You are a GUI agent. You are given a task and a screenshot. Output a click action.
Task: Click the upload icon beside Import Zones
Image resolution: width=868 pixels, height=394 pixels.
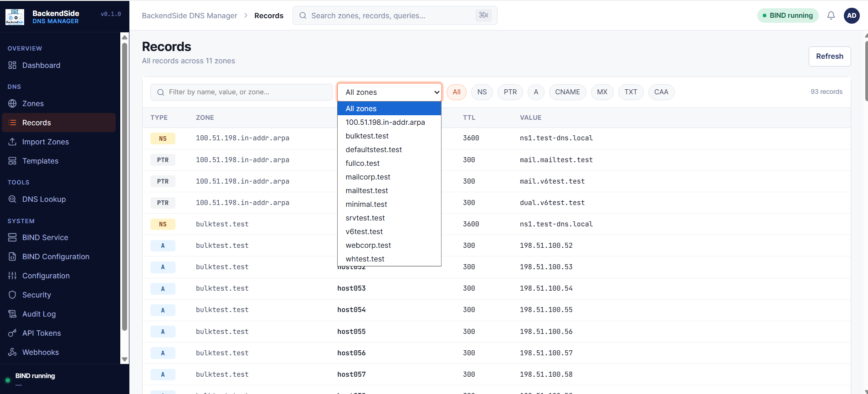[12, 142]
